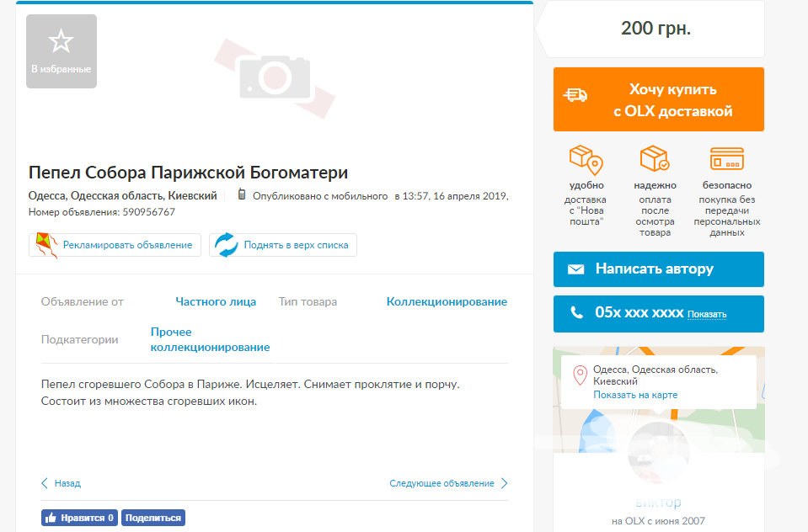The height and width of the screenshot is (532, 808).
Task: Click the phone handset icon
Action: 576,312
